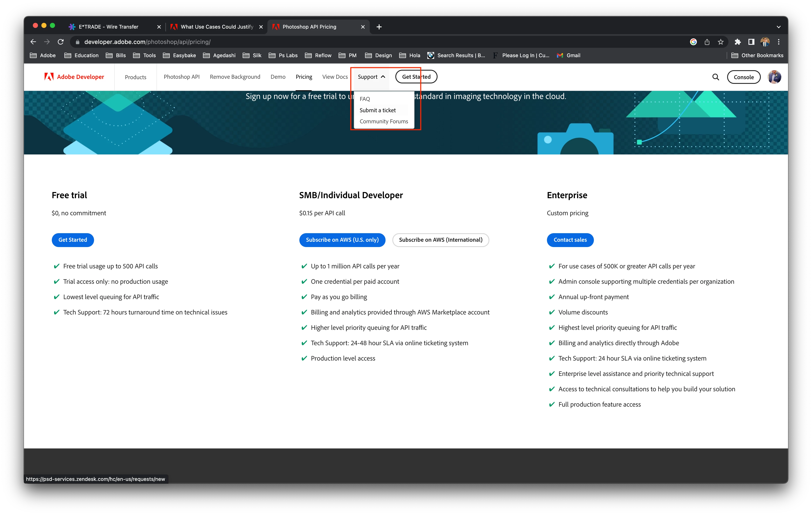This screenshot has width=812, height=515.
Task: Go back with the browser back arrow
Action: tap(33, 42)
